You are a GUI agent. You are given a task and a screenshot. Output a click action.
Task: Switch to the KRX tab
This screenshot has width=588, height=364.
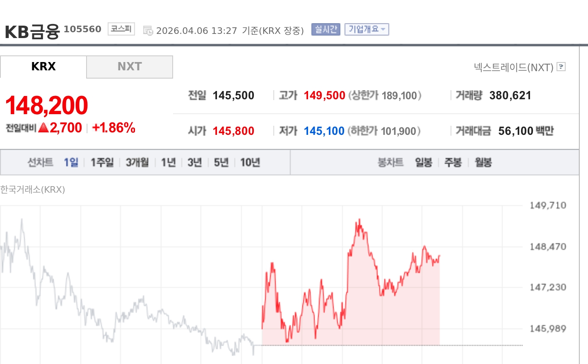point(43,67)
